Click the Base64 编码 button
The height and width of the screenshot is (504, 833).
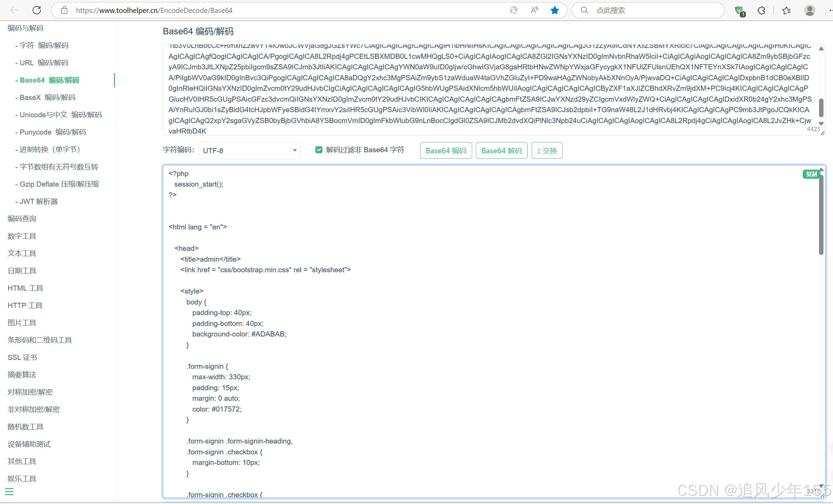tap(446, 151)
